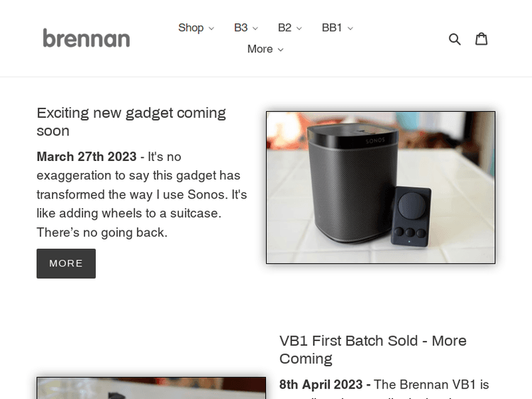The image size is (532, 399).
Task: Click chevron arrow beside More menu
Action: 281,50
